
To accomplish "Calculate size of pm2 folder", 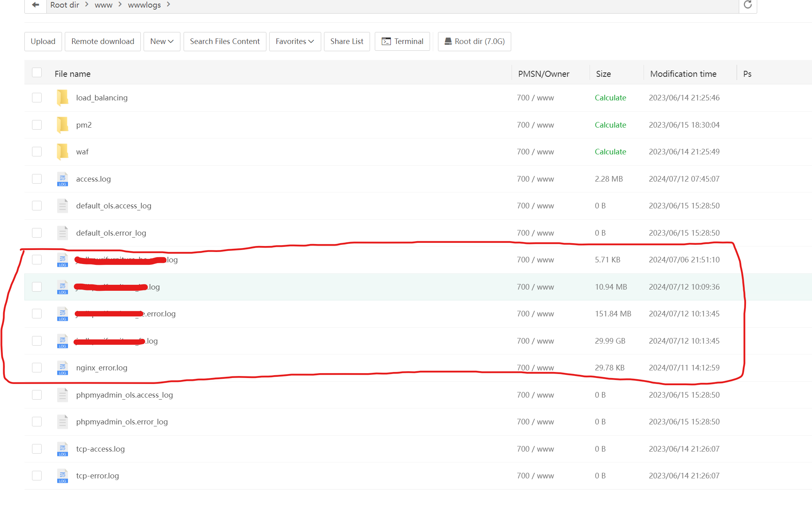I will pos(610,125).
